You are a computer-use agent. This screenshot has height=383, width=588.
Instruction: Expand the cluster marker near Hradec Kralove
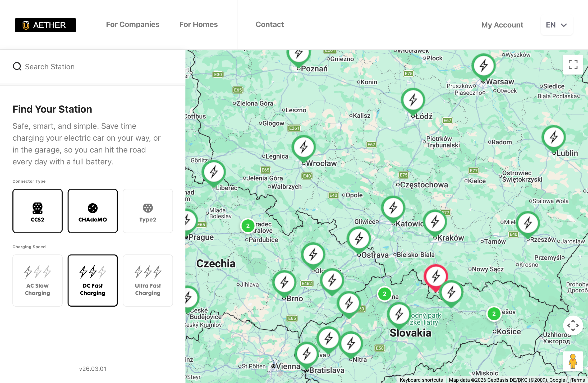(248, 226)
